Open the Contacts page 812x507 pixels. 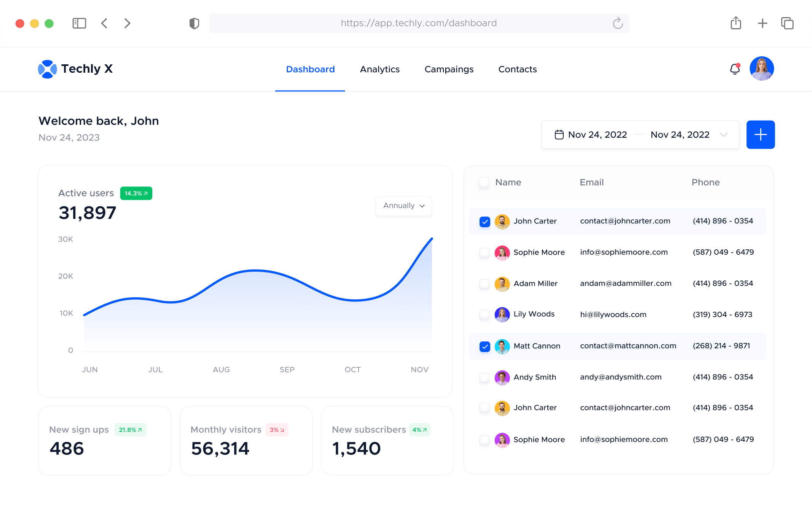(517, 69)
